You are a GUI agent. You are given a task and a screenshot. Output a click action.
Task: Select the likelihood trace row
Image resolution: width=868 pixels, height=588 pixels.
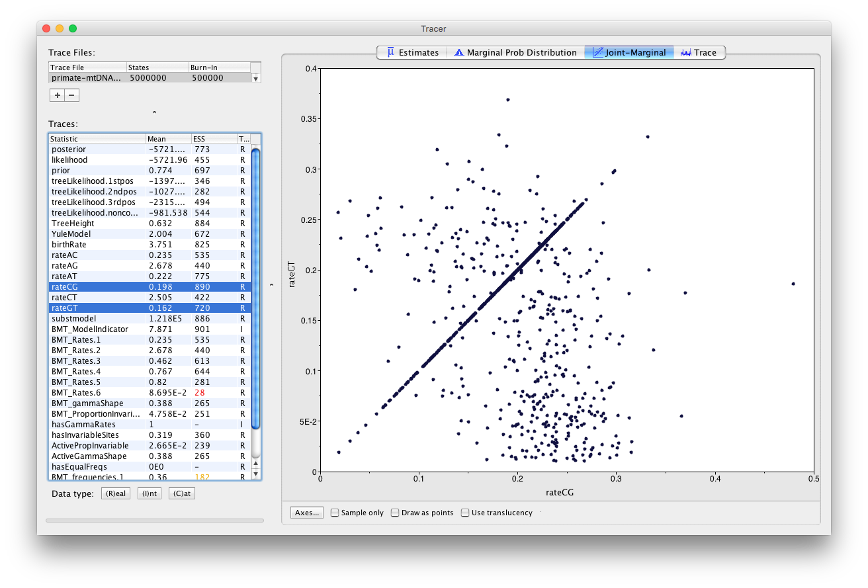[x=150, y=160]
